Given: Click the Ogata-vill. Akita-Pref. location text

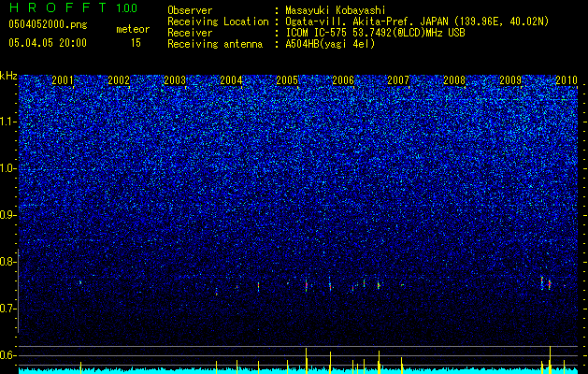Looking at the screenshot, I should pyautogui.click(x=417, y=22).
